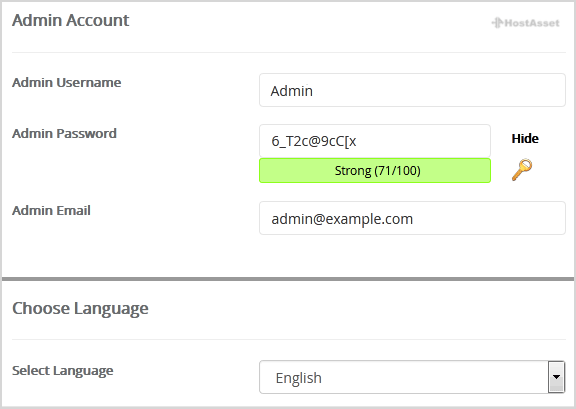Image resolution: width=576 pixels, height=409 pixels.
Task: Focus the Admin Email input field
Action: pyautogui.click(x=412, y=218)
